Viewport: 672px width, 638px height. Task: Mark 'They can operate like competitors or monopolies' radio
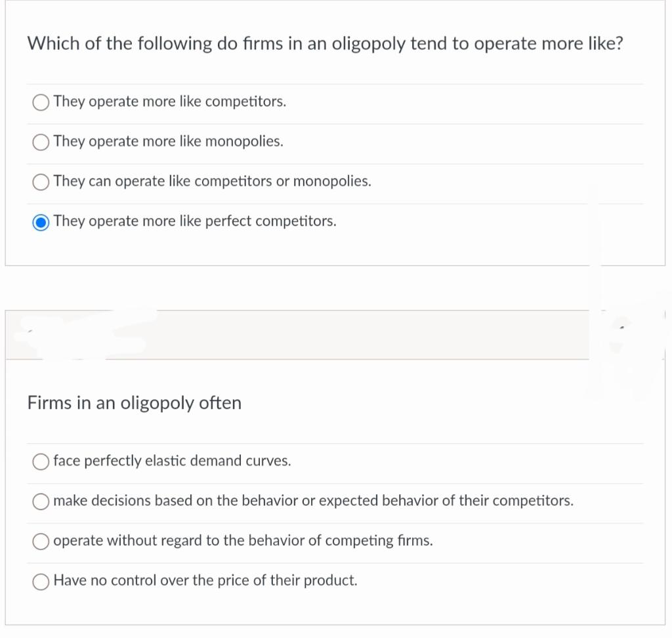tap(41, 182)
